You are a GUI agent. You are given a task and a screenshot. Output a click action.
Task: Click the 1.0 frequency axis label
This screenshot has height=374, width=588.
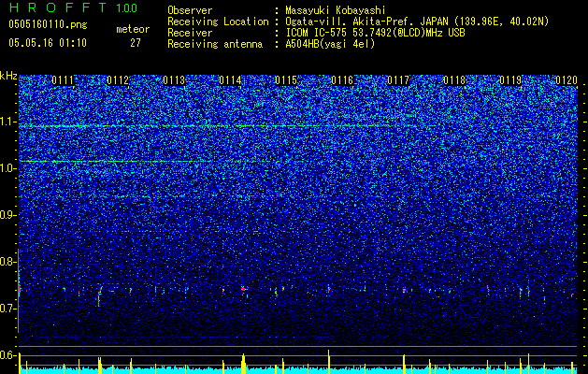[8, 168]
